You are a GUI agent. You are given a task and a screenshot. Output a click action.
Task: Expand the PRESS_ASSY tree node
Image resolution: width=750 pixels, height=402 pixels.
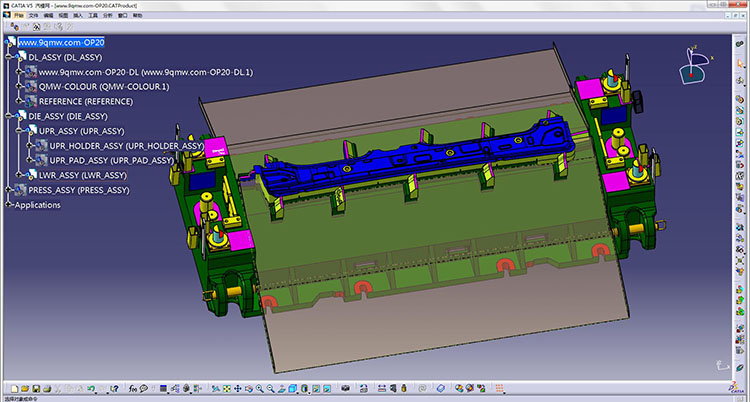8,190
